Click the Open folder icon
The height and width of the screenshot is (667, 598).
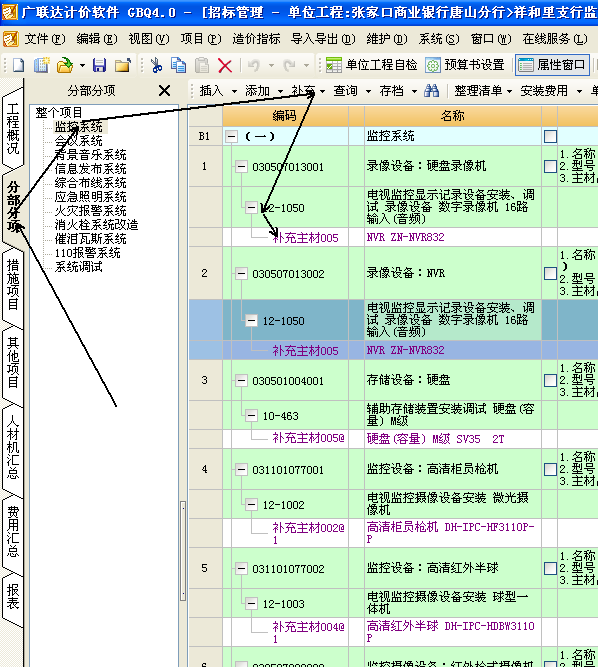(x=65, y=65)
